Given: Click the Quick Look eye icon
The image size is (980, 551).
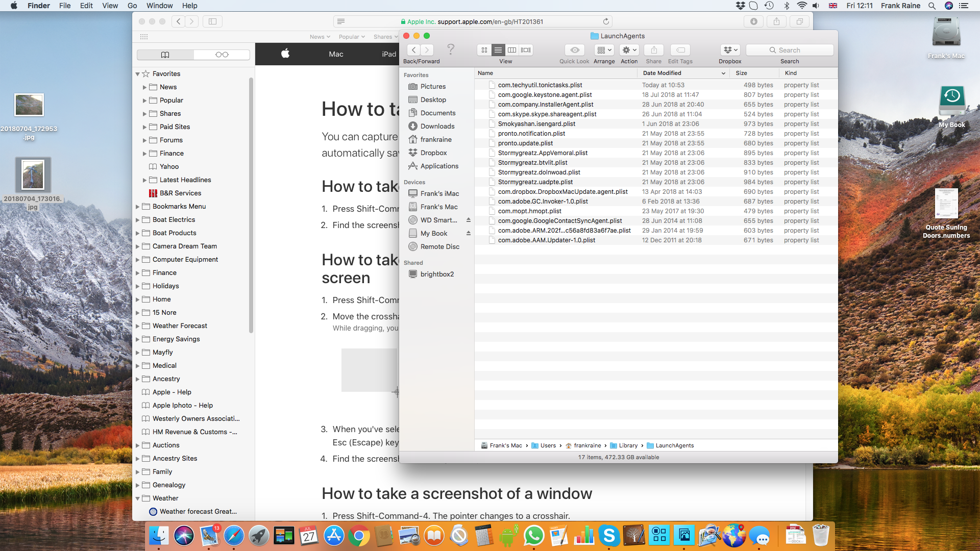Looking at the screenshot, I should [574, 50].
